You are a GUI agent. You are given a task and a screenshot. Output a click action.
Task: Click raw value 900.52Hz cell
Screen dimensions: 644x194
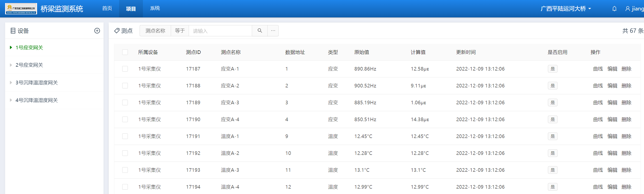[x=365, y=86]
